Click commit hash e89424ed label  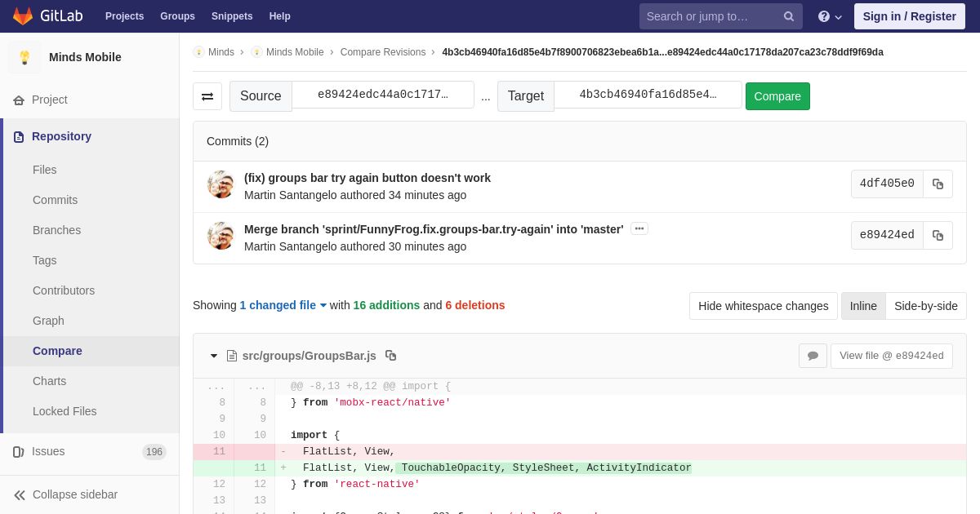click(887, 235)
